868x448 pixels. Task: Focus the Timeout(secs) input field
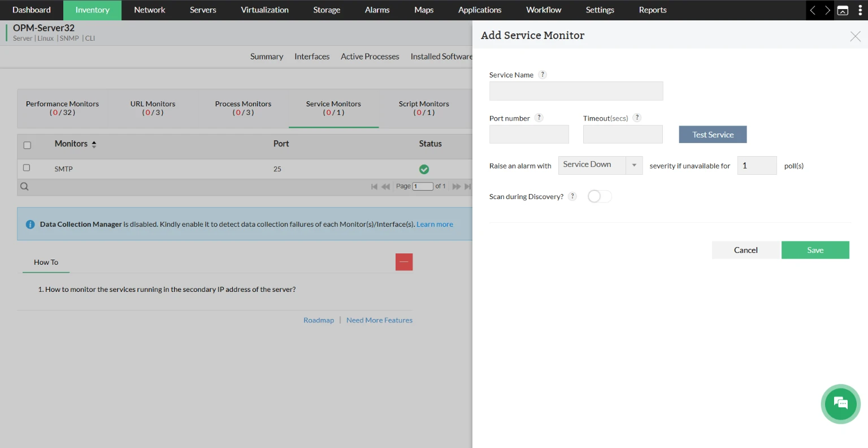623,135
